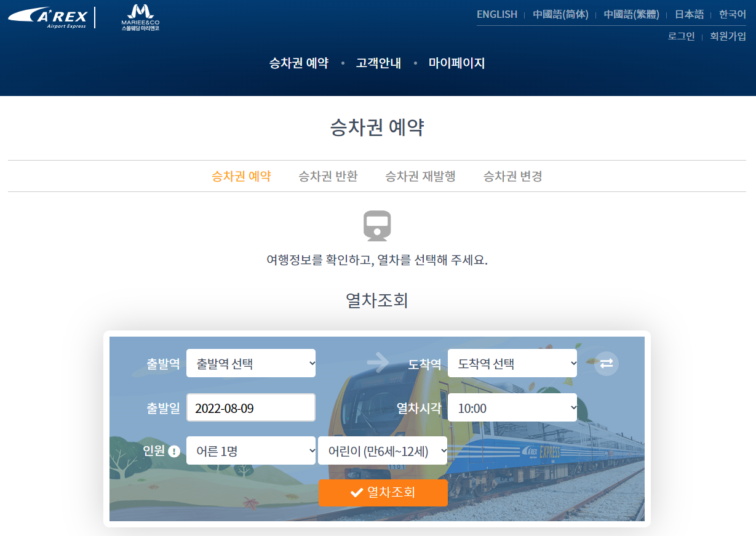Open the 고객안내 menu
The height and width of the screenshot is (536, 756).
[378, 63]
